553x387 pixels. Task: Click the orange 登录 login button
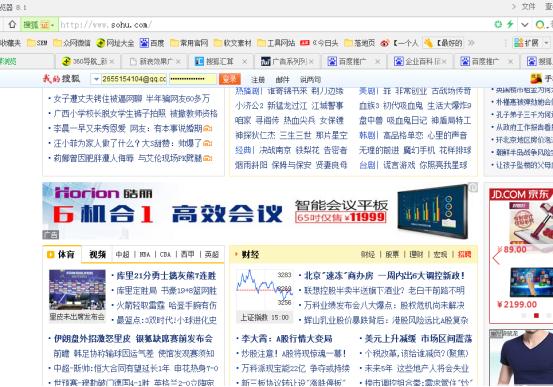coord(230,79)
